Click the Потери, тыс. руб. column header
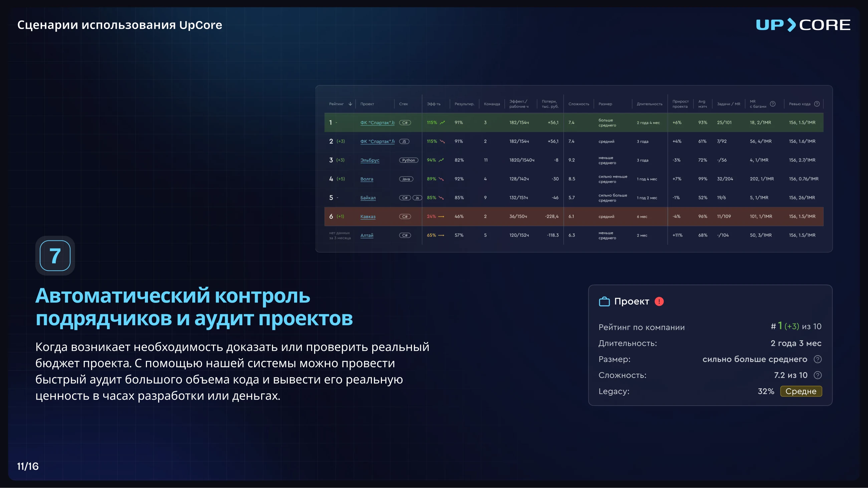This screenshot has height=488, width=868. [x=550, y=104]
